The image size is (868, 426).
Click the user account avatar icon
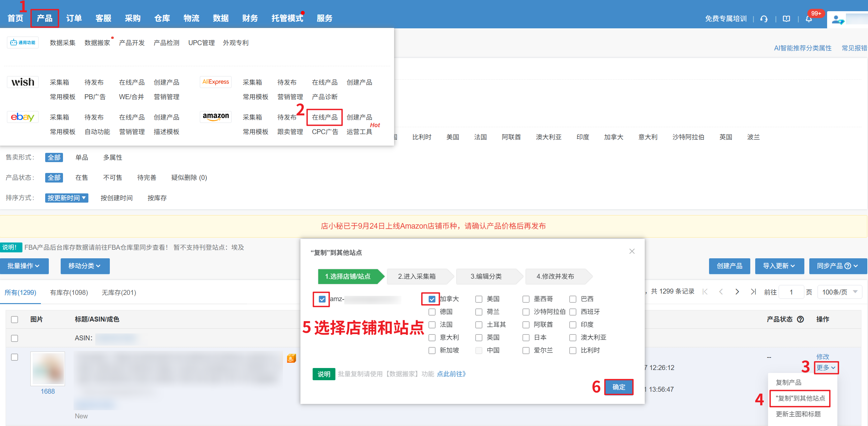pos(837,19)
